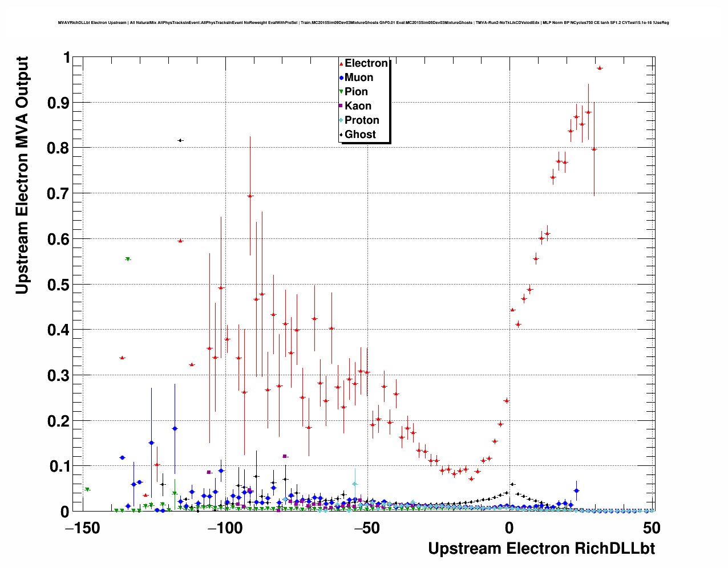728x568 pixels.
Task: Click y-axis tick label "1"
Action: click(67, 58)
